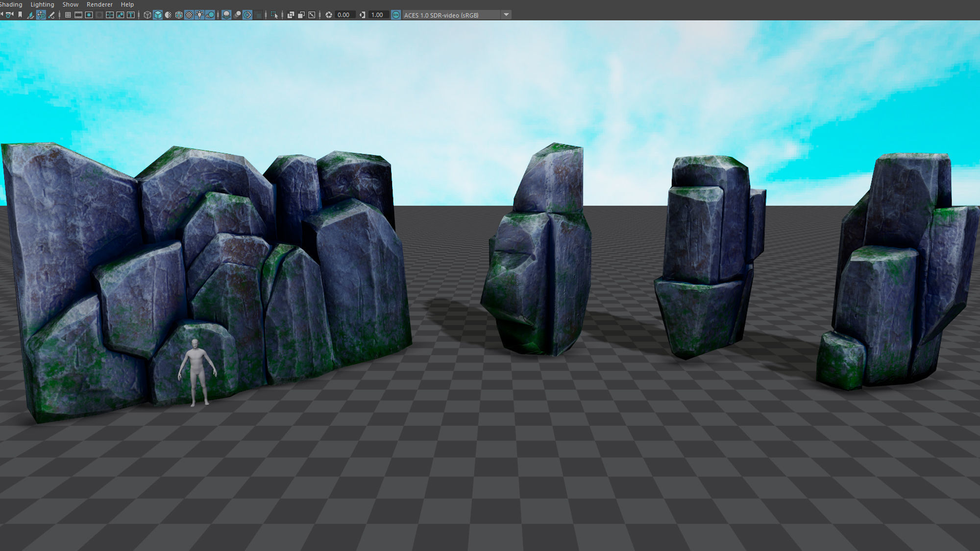Viewport: 980px width, 551px height.
Task: Select the grease pencil tool icon
Action: click(x=51, y=15)
